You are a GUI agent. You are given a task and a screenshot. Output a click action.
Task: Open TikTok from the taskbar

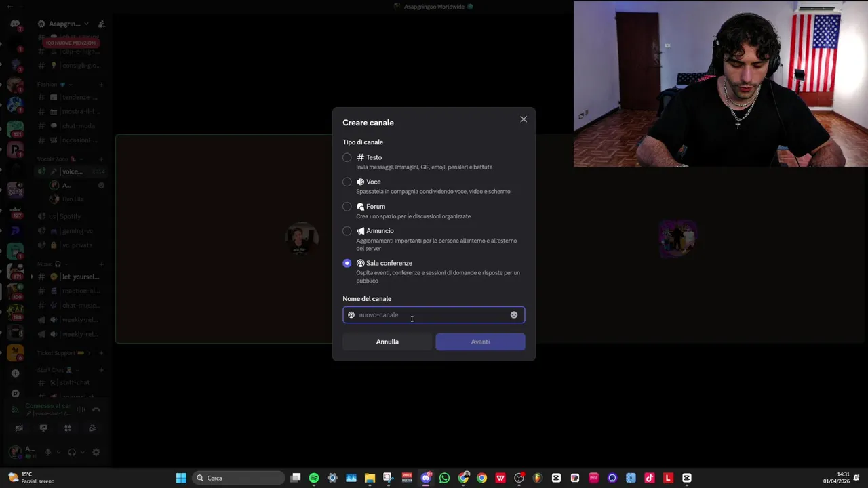pos(650,478)
